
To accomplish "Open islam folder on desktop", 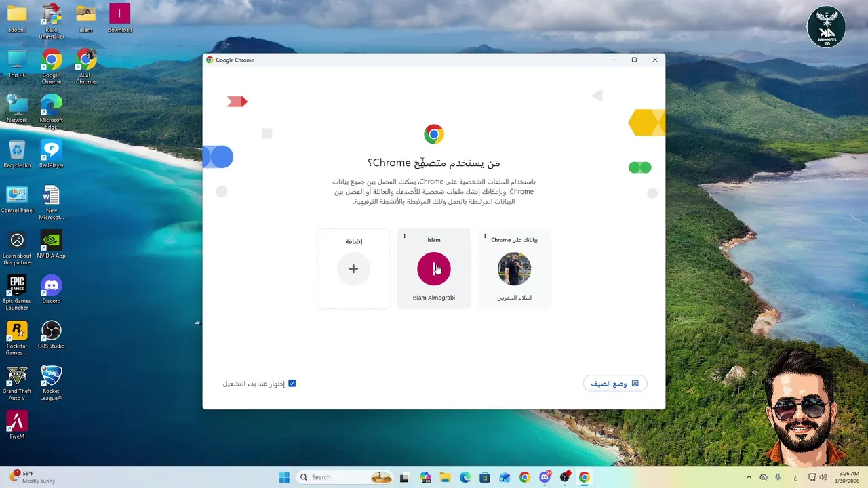I will point(85,19).
